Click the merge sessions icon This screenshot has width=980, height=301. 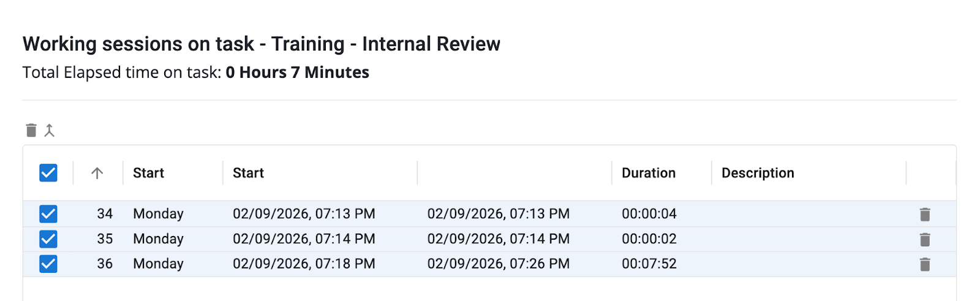(50, 130)
